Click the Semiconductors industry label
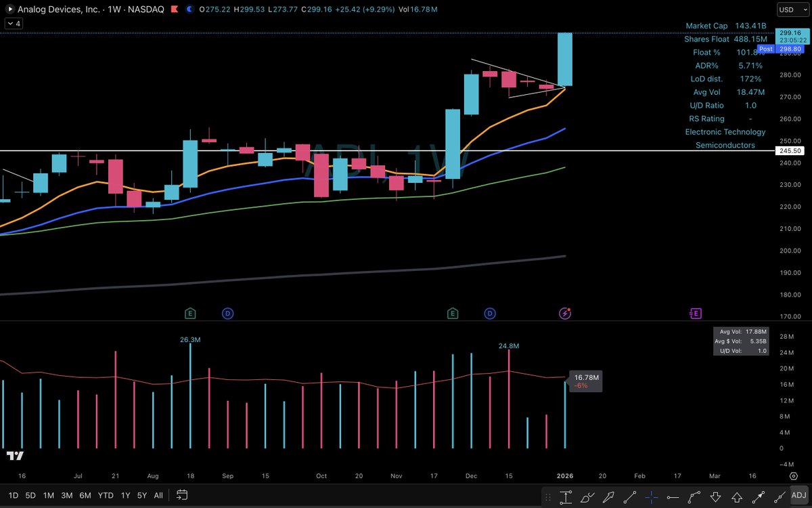 tap(725, 145)
